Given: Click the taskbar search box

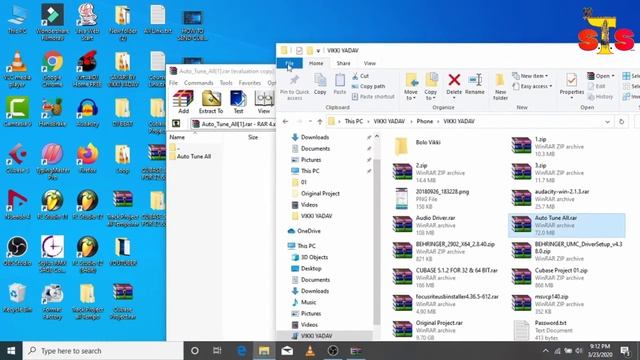Looking at the screenshot, I should click(103, 351).
